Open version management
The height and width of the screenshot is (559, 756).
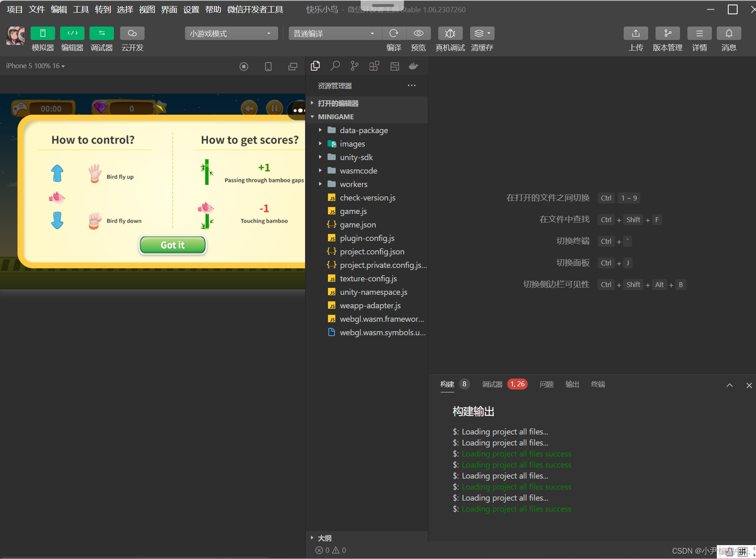(x=668, y=33)
